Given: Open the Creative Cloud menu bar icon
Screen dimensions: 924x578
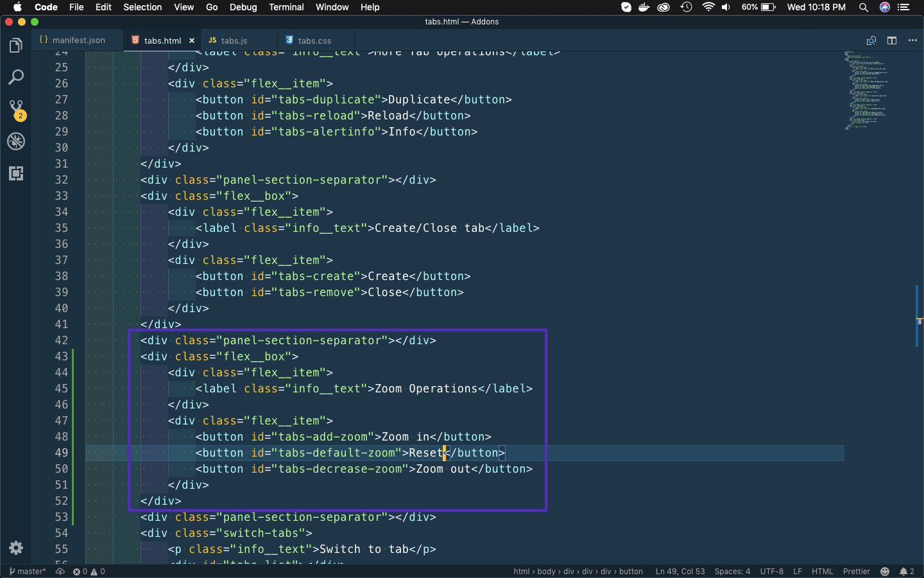Looking at the screenshot, I should [664, 7].
